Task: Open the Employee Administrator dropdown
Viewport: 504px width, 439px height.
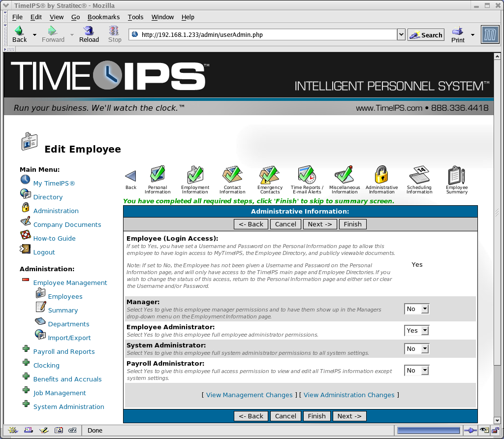Action: point(416,330)
